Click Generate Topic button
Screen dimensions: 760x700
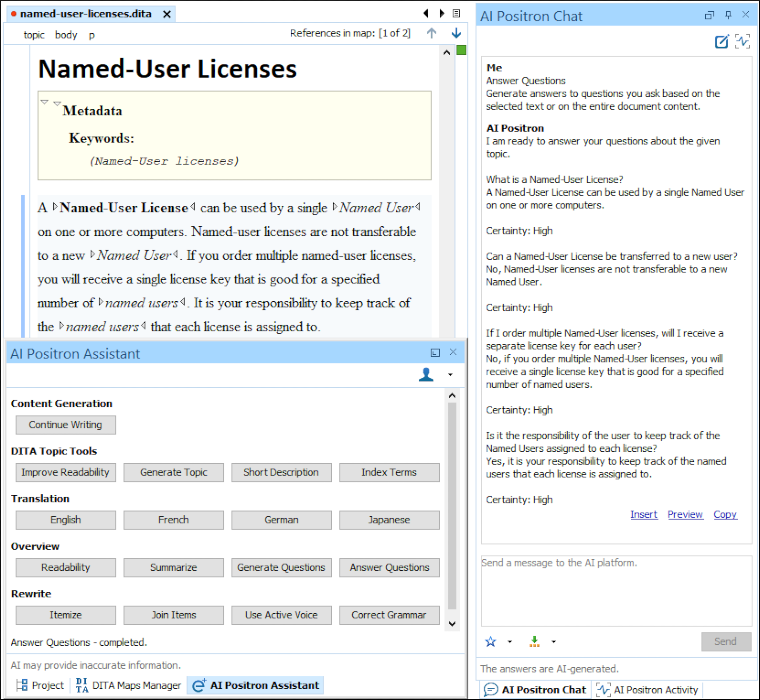click(x=174, y=472)
